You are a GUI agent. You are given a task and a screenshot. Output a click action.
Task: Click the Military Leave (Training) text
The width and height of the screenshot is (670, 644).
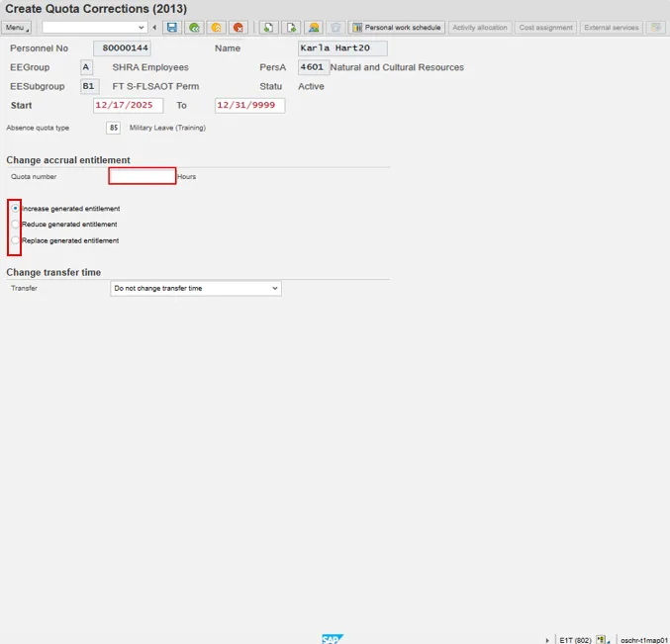167,128
